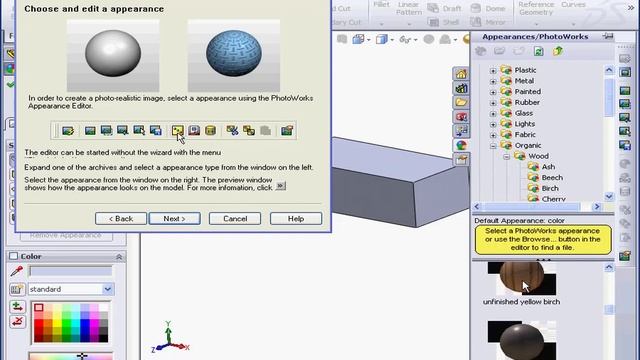Collapse the Color section chevron
The image size is (640, 360).
[x=119, y=256]
